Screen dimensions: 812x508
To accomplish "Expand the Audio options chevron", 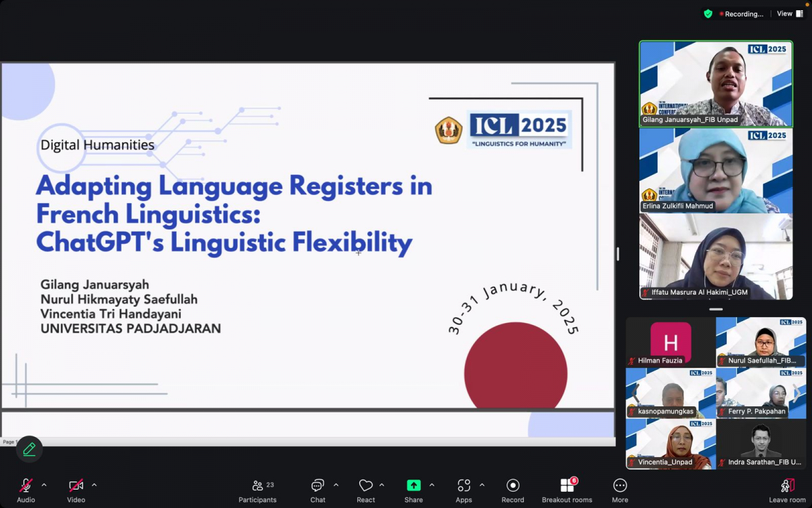I will point(44,485).
